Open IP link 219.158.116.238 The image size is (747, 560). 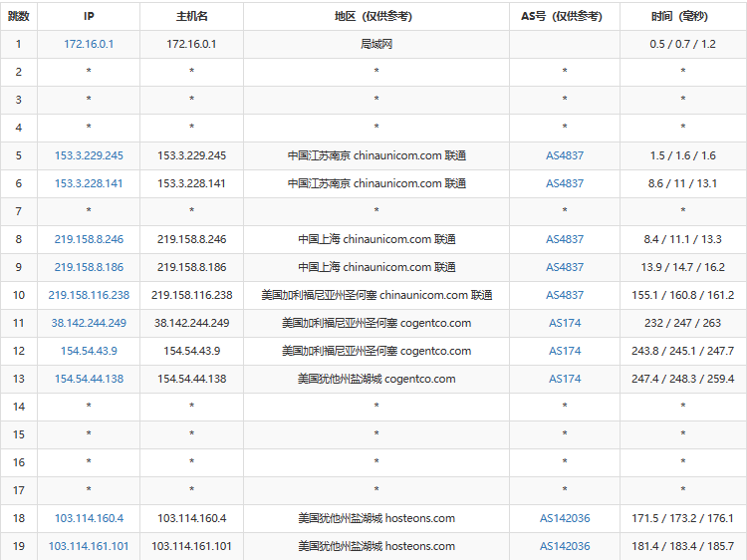point(89,295)
